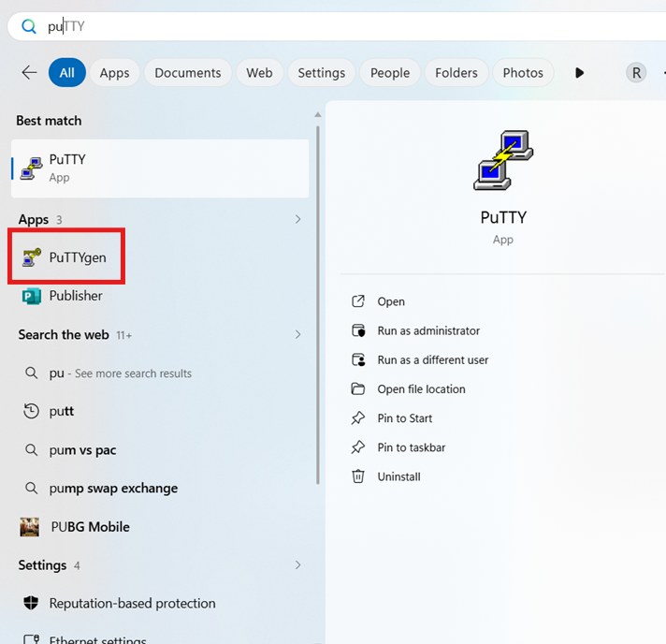Viewport: 666px width, 644px height.
Task: Click the Search the web heading
Action: click(x=64, y=334)
